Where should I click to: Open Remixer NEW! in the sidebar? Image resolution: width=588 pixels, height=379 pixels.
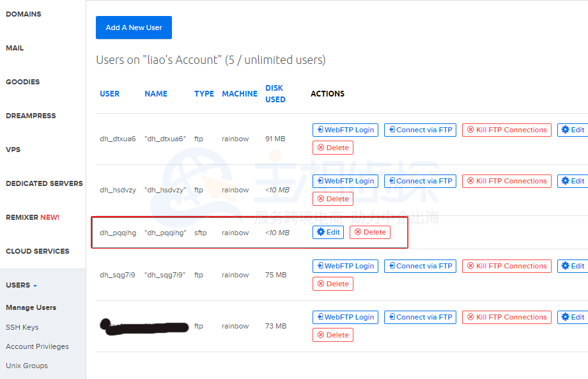[33, 217]
